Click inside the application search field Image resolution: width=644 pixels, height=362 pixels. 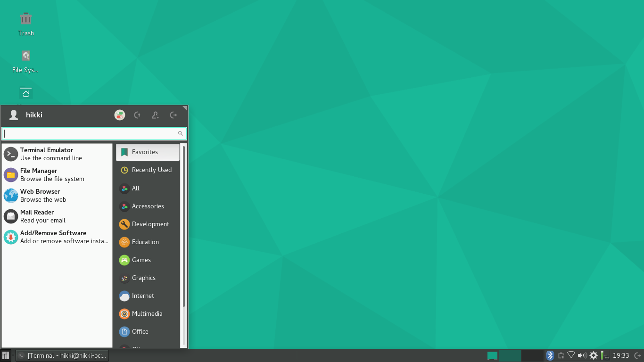click(x=90, y=133)
